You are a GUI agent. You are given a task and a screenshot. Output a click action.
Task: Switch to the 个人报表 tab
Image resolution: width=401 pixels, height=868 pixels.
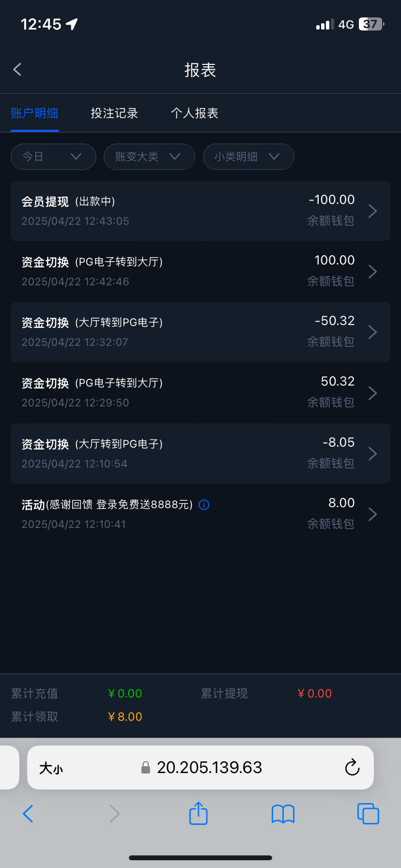tap(194, 113)
